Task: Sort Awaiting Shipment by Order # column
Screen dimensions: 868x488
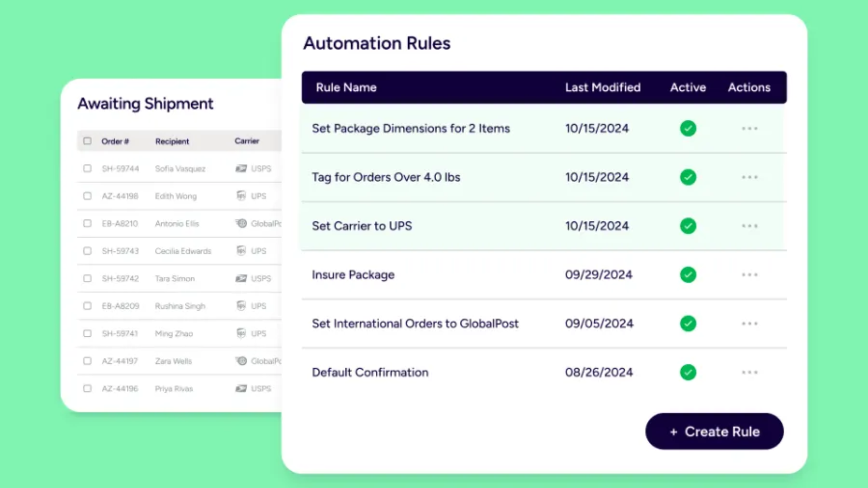Action: [115, 141]
